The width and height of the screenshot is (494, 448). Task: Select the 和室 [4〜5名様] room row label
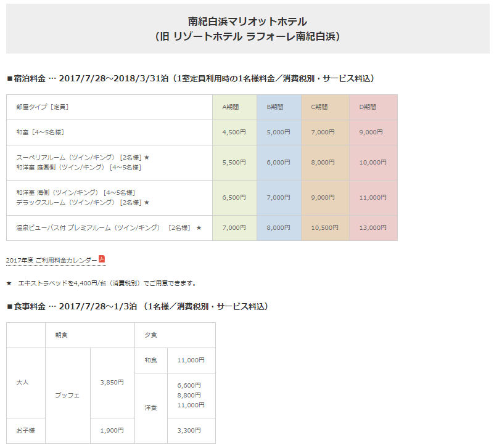click(x=41, y=132)
